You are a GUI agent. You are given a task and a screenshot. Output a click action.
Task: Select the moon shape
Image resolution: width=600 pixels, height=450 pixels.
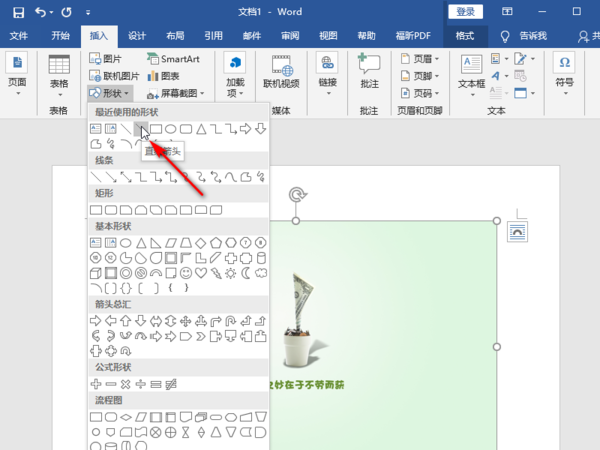(x=246, y=273)
